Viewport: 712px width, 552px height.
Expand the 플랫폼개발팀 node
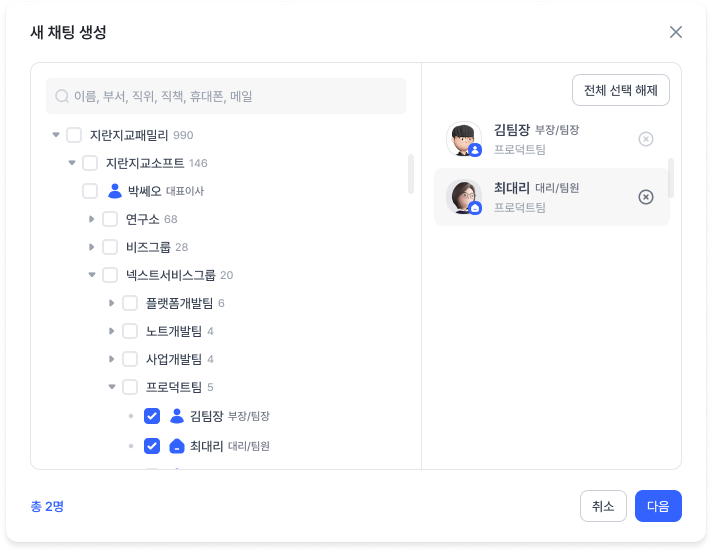coord(112,303)
